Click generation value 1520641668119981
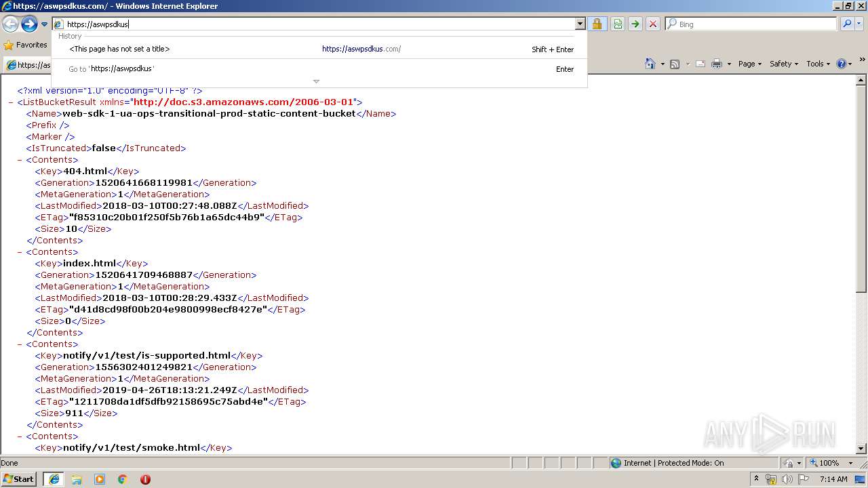This screenshot has height=488, width=868. (144, 183)
